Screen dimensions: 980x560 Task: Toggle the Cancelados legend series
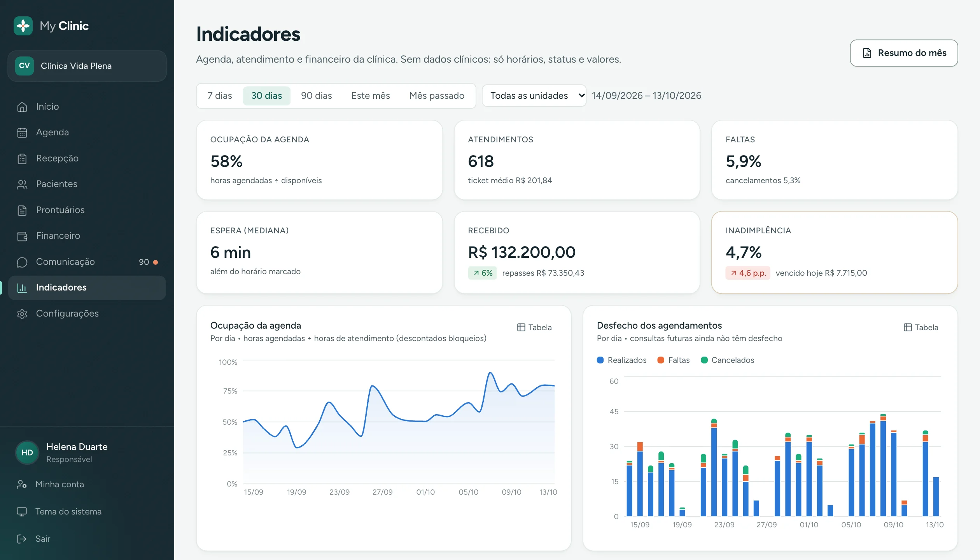[x=727, y=360]
